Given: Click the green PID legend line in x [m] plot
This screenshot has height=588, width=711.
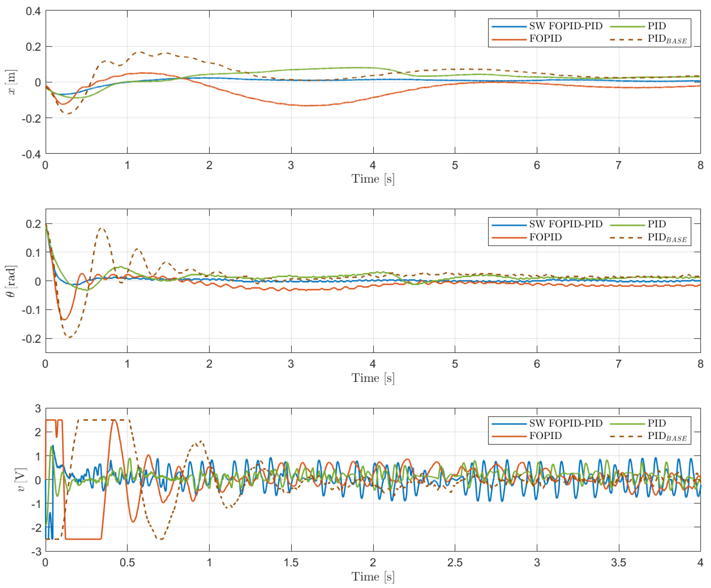Looking at the screenshot, I should [627, 26].
